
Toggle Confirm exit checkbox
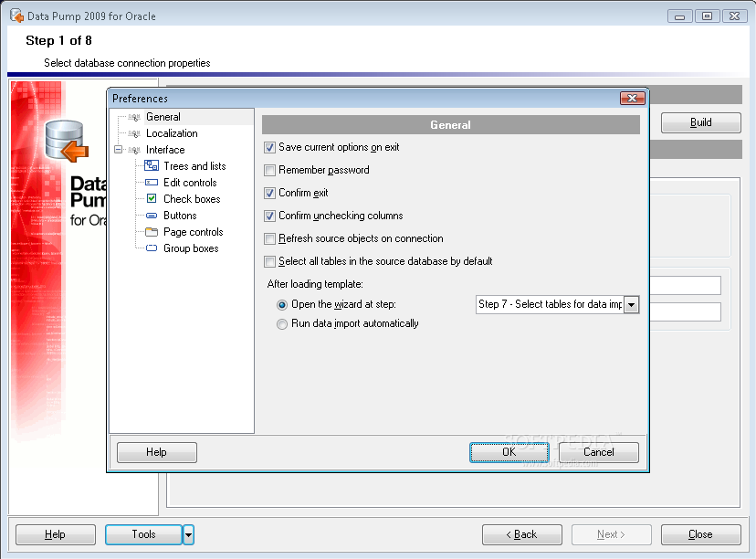pyautogui.click(x=269, y=194)
